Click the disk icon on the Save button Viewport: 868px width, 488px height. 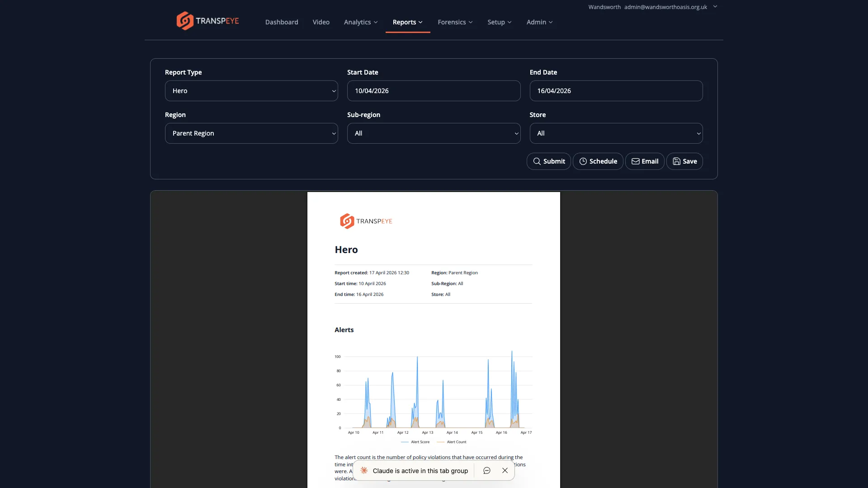point(676,161)
